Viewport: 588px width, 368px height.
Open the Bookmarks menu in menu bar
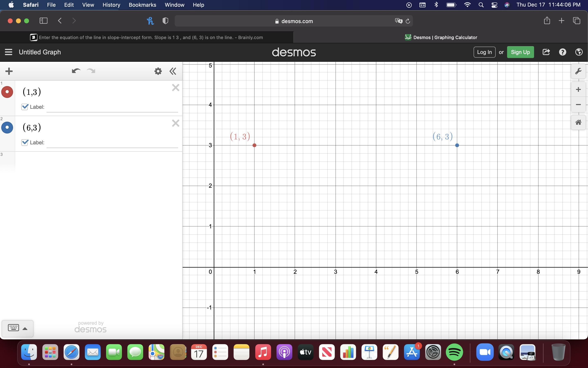[x=142, y=5]
